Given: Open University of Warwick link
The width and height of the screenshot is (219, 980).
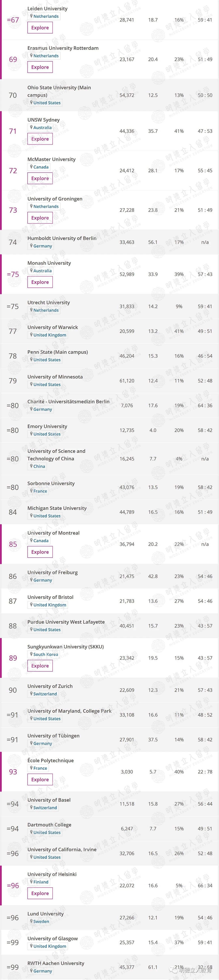Looking at the screenshot, I should click(53, 328).
